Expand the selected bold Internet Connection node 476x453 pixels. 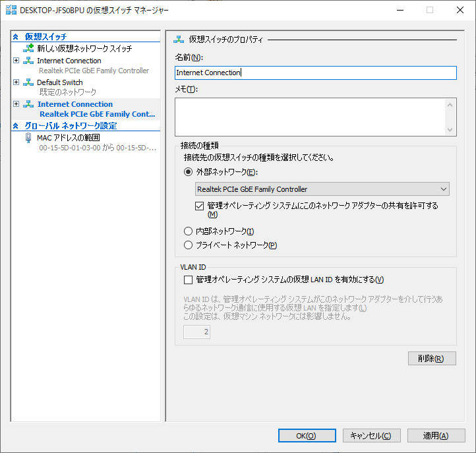16,104
